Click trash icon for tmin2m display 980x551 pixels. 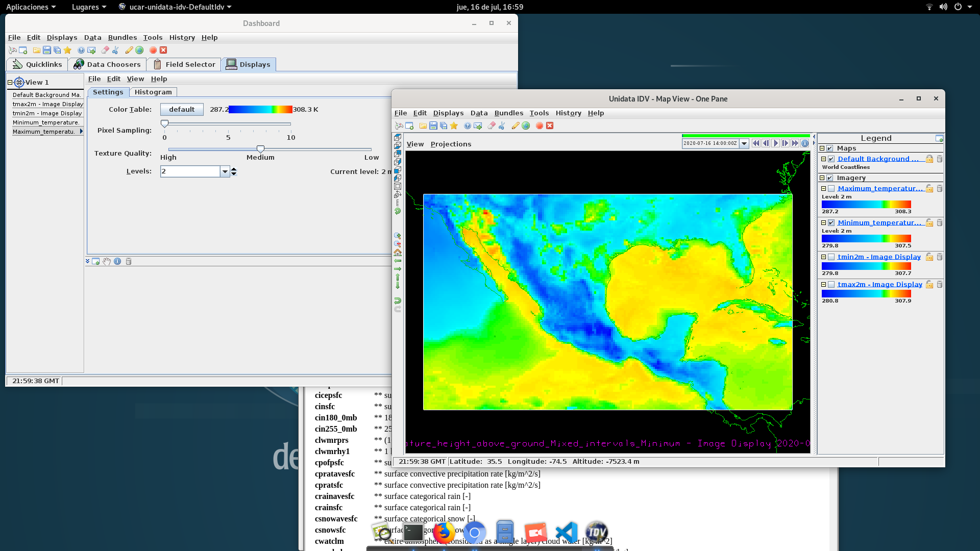939,257
